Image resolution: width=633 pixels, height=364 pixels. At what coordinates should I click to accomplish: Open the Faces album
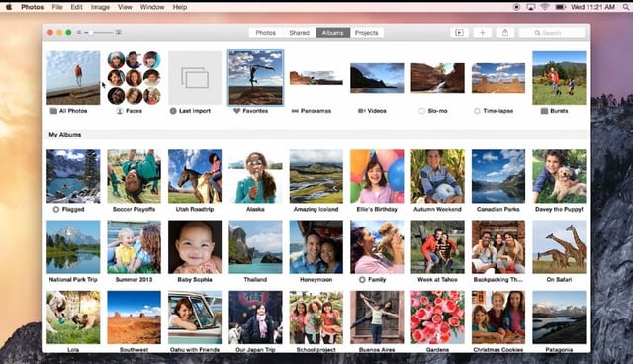(135, 78)
